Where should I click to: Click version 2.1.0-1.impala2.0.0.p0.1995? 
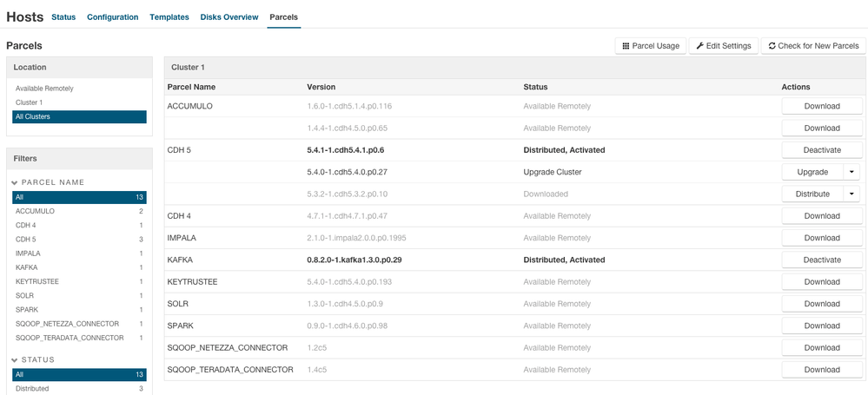click(x=358, y=238)
